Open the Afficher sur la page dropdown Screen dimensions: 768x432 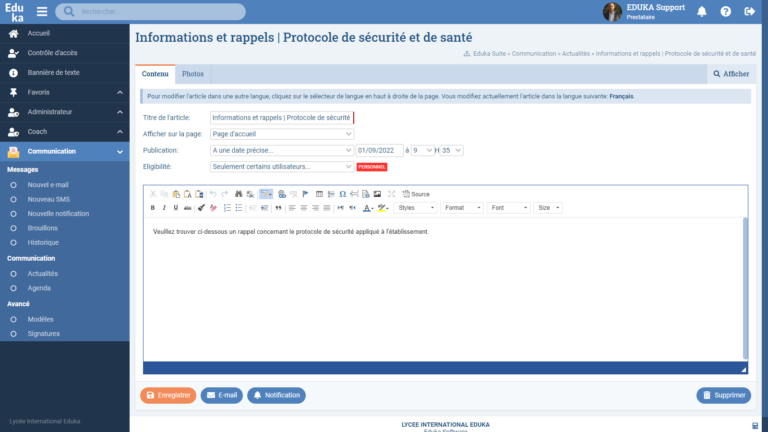282,134
